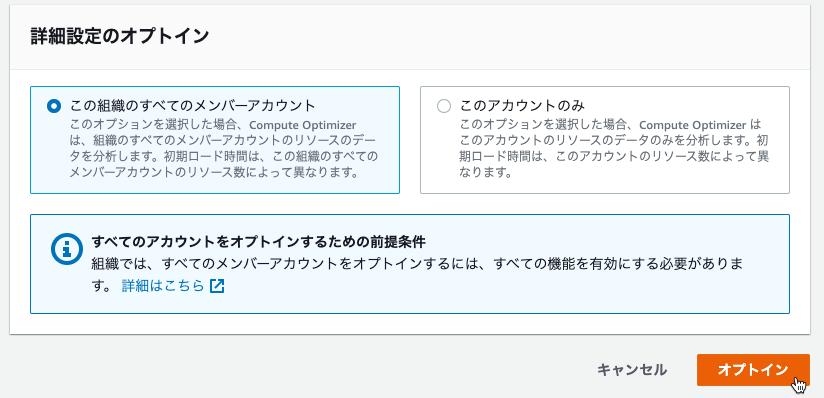Click 初期ロード時間 sentence in the organization tile
Viewport: 824px width, 398px height.
[225, 164]
